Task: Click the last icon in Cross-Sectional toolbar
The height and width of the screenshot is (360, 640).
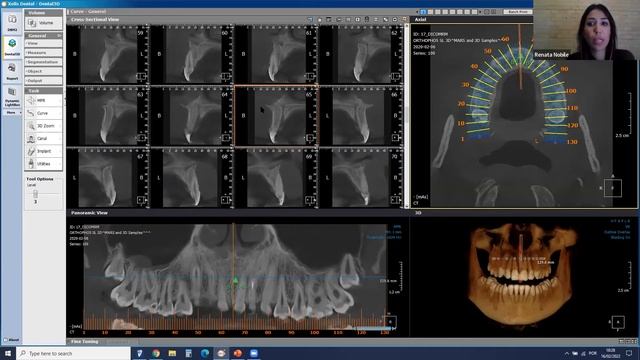Action: pos(404,20)
